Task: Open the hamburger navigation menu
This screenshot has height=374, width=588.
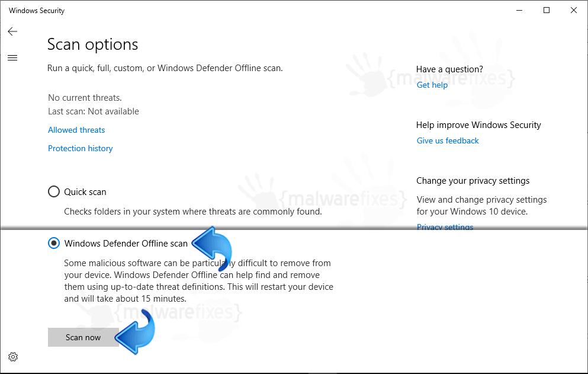Action: click(12, 58)
